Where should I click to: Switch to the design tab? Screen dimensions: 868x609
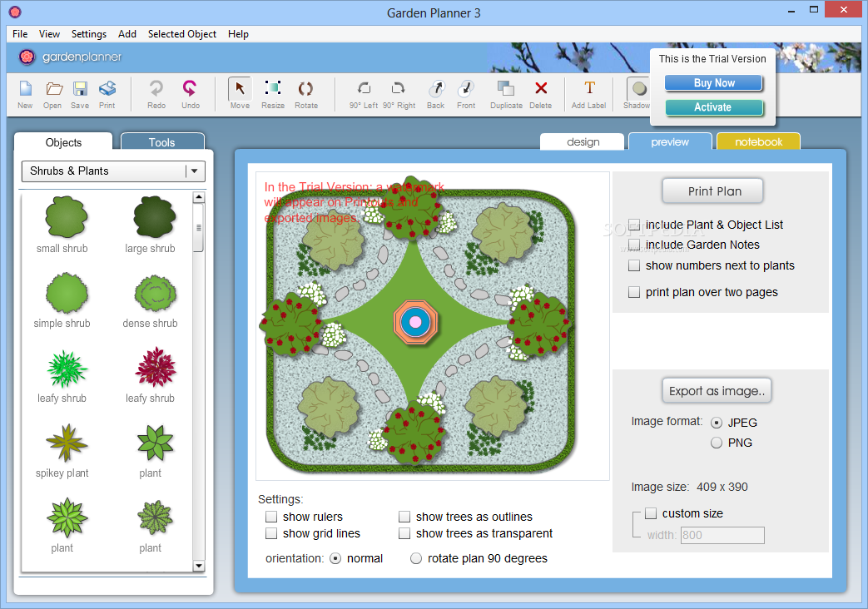click(583, 141)
